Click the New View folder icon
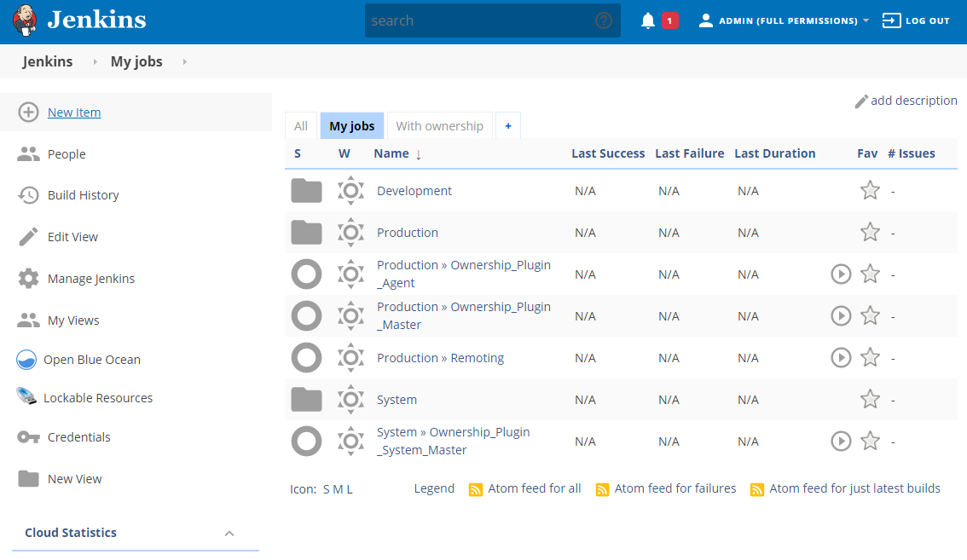Screen dimensions: 967x560 pyautogui.click(x=28, y=478)
